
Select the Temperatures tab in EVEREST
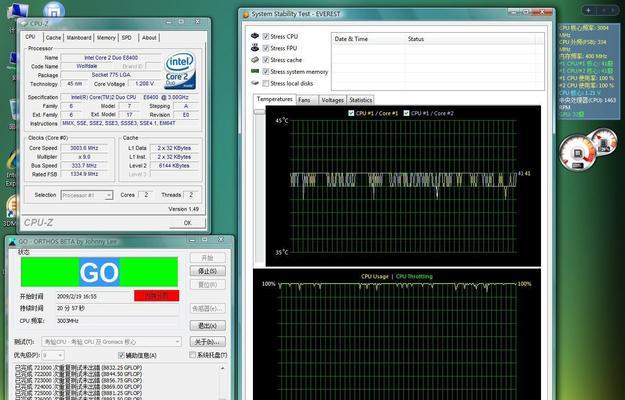point(275,99)
